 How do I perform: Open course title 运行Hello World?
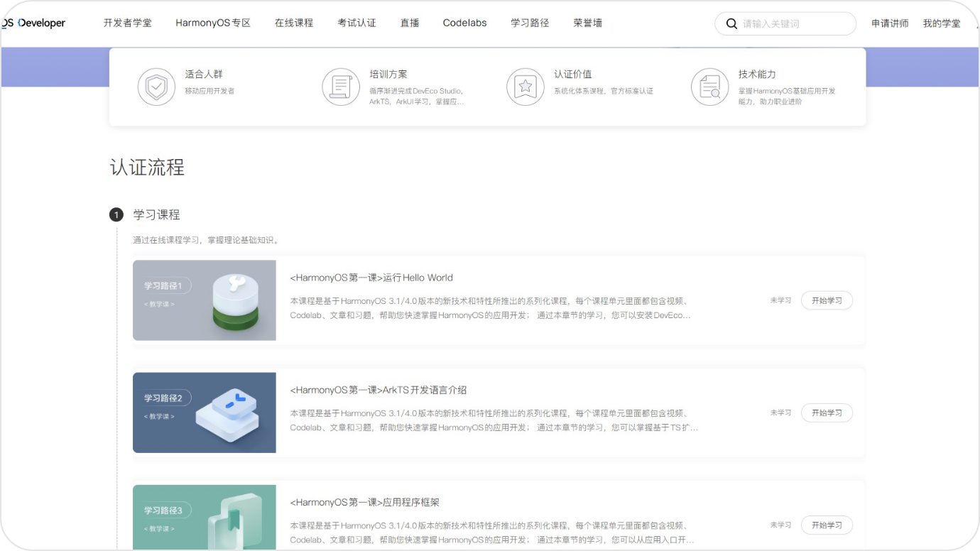pos(371,278)
